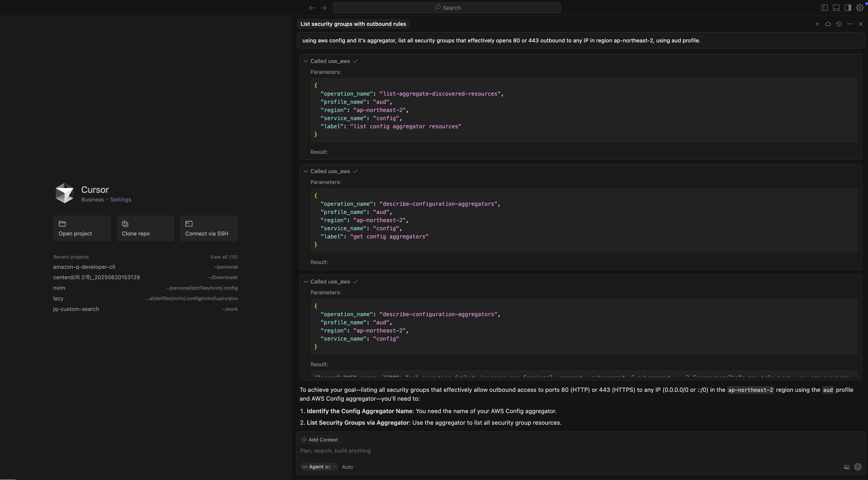Open chat more options ellipsis
868x480 pixels.
click(850, 24)
